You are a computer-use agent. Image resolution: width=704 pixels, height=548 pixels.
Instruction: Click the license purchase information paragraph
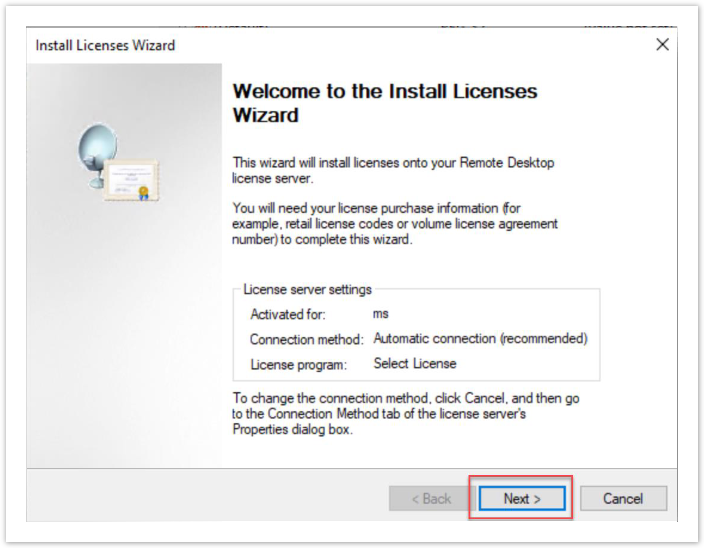(x=395, y=224)
